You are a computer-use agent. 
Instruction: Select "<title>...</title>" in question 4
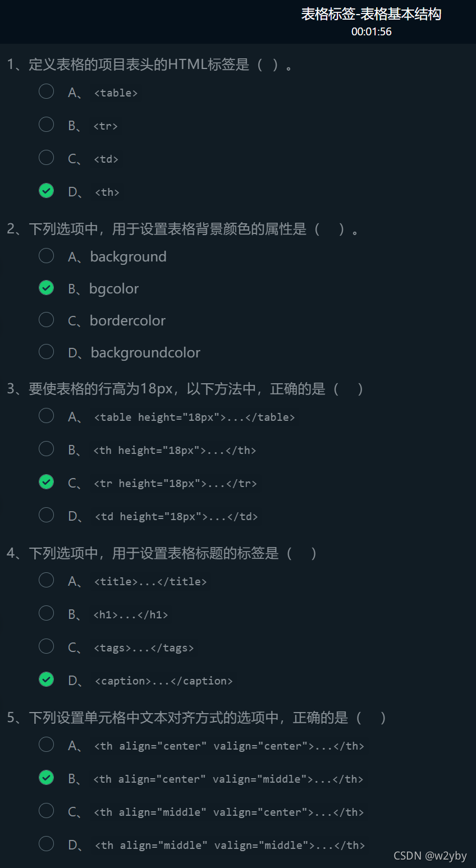coord(46,580)
